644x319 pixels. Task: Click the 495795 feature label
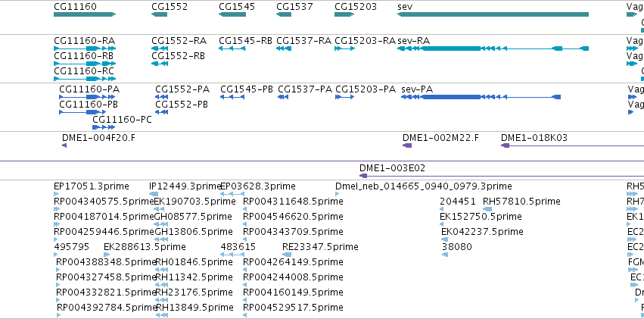(71, 247)
